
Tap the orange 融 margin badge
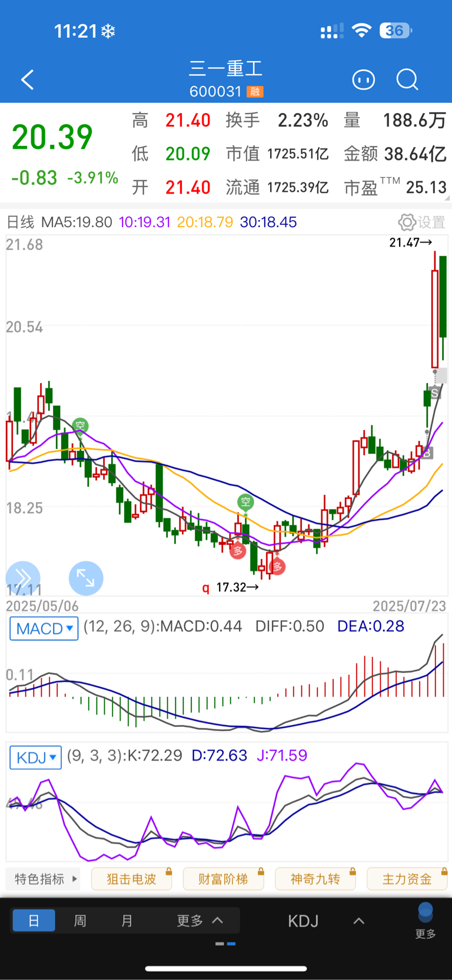(255, 91)
